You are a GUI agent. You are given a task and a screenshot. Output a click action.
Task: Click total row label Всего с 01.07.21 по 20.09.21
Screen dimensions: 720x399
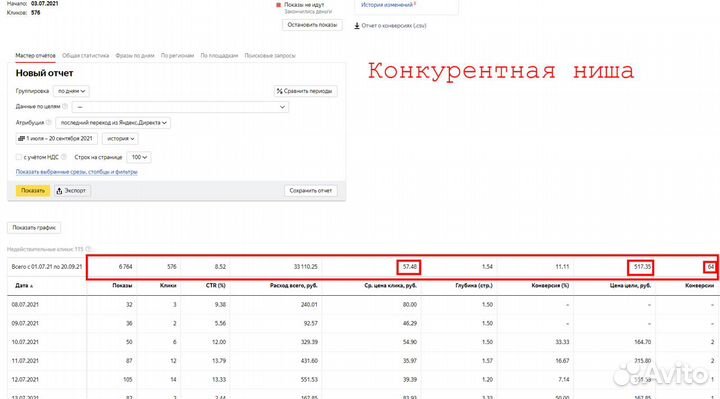47,267
